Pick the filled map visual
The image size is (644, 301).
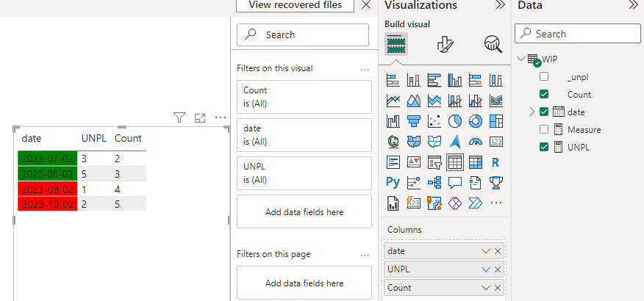(414, 142)
